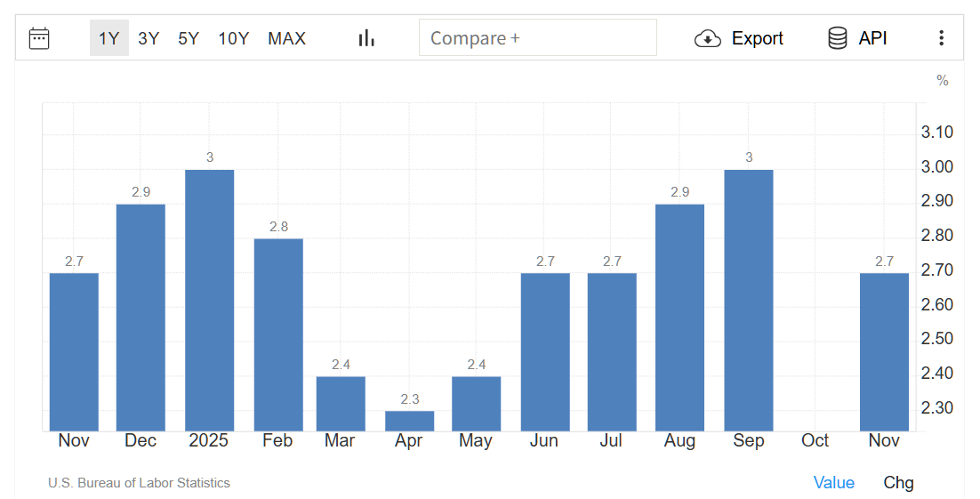
Task: Click the API database icon
Action: click(x=837, y=38)
